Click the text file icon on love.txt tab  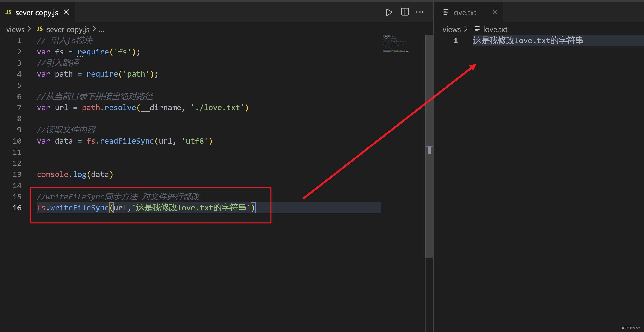(446, 12)
